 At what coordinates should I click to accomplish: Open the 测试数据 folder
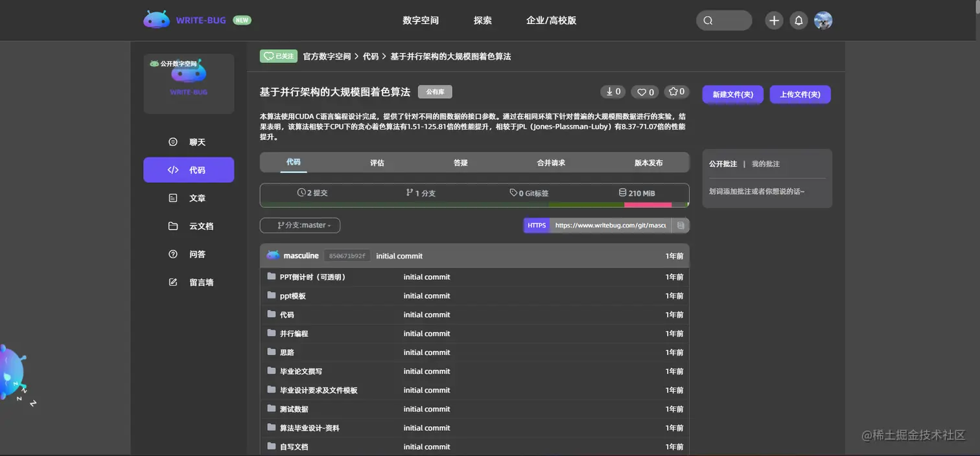[x=295, y=409]
